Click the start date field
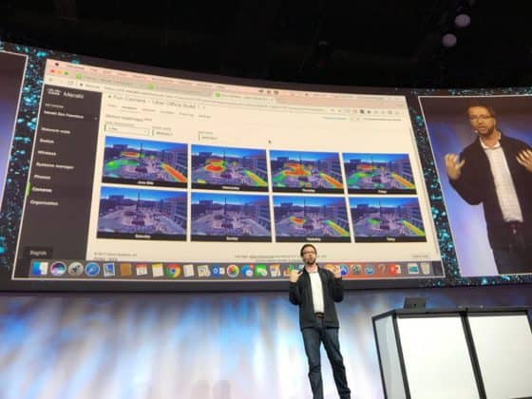 tap(163, 133)
